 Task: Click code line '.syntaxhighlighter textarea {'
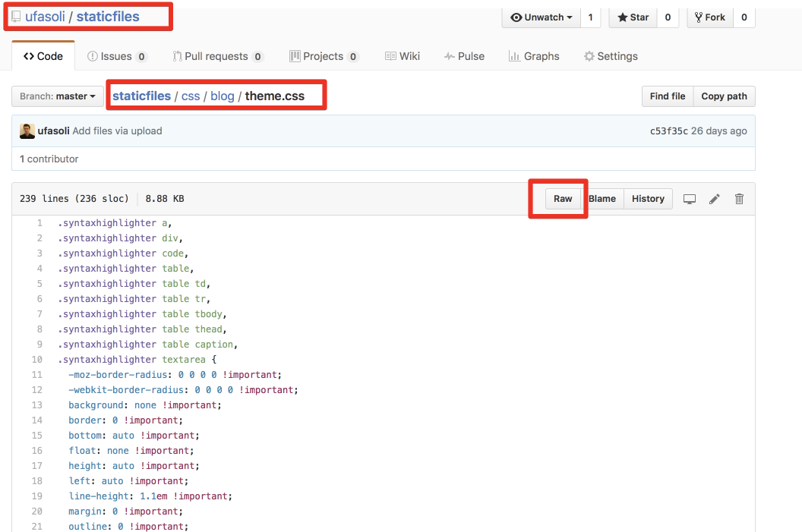click(x=137, y=359)
